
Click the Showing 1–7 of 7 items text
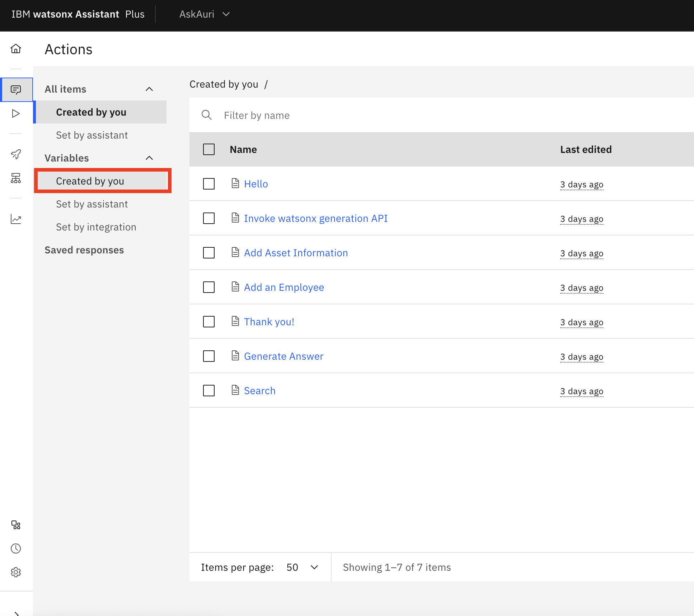coord(397,567)
